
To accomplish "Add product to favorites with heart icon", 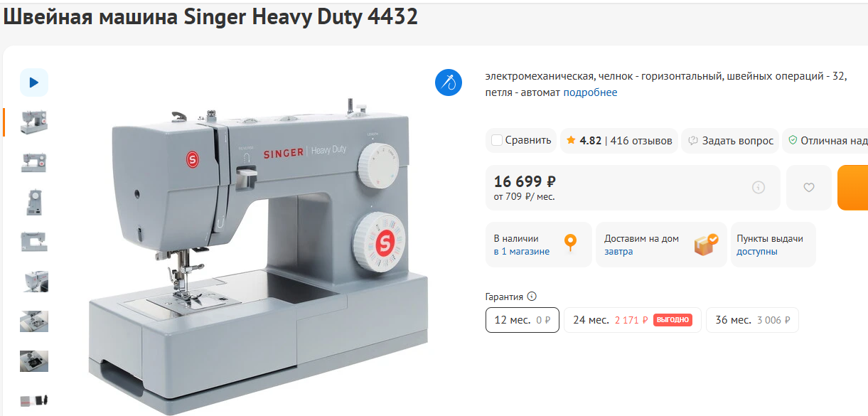I will (x=808, y=188).
